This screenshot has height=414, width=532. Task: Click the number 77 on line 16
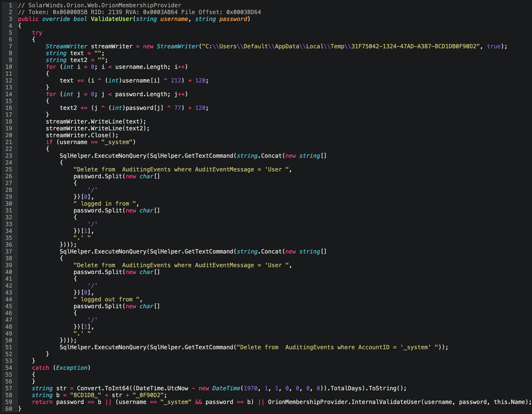[x=177, y=108]
